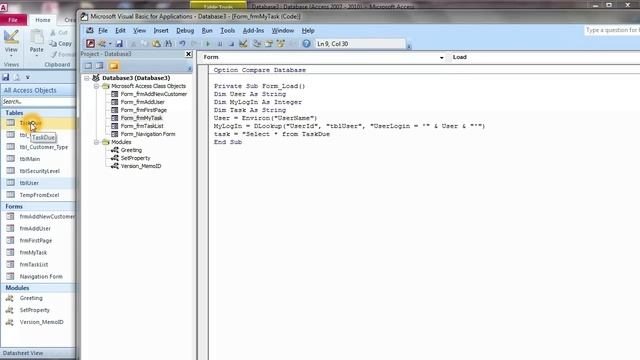Open the Object Browser toolbar icon
The width and height of the screenshot is (640, 360).
coord(280,44)
